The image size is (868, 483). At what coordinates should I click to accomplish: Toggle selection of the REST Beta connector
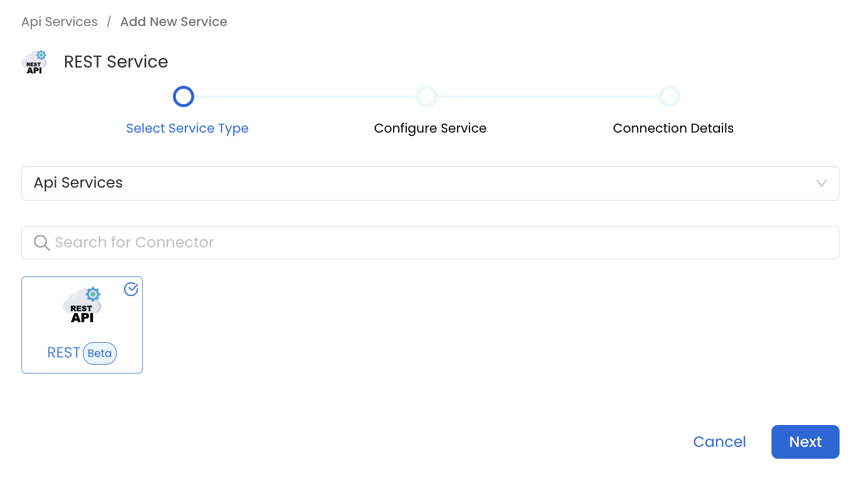82,324
